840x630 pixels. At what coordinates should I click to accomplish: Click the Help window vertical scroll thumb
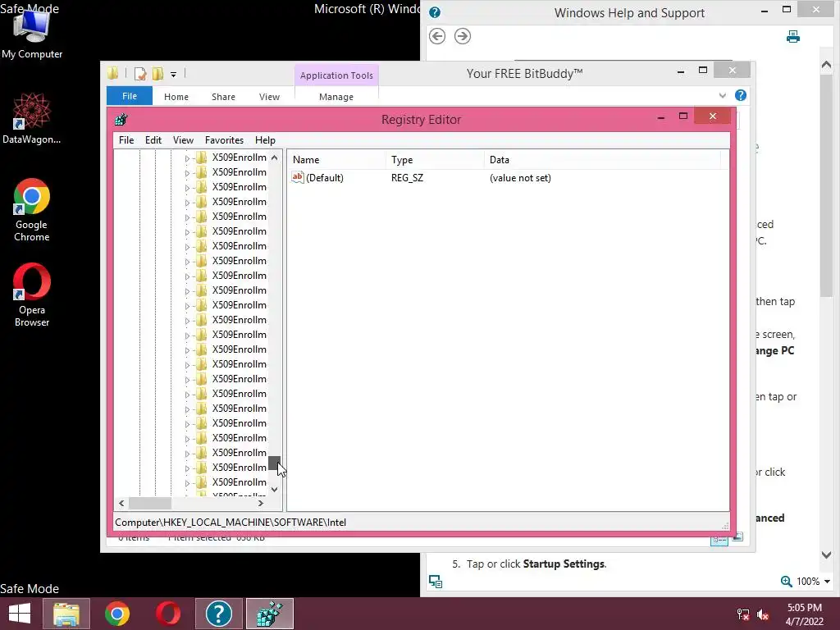(x=826, y=185)
